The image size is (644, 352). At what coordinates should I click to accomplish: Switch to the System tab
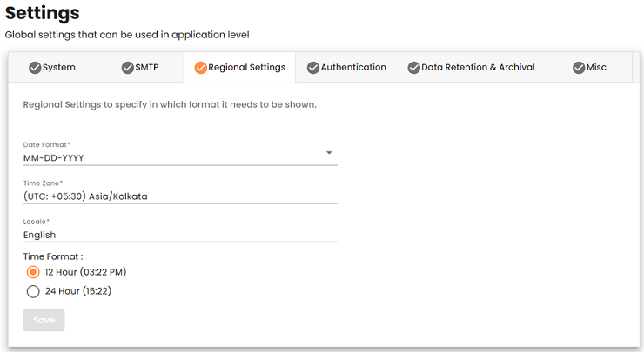click(52, 67)
